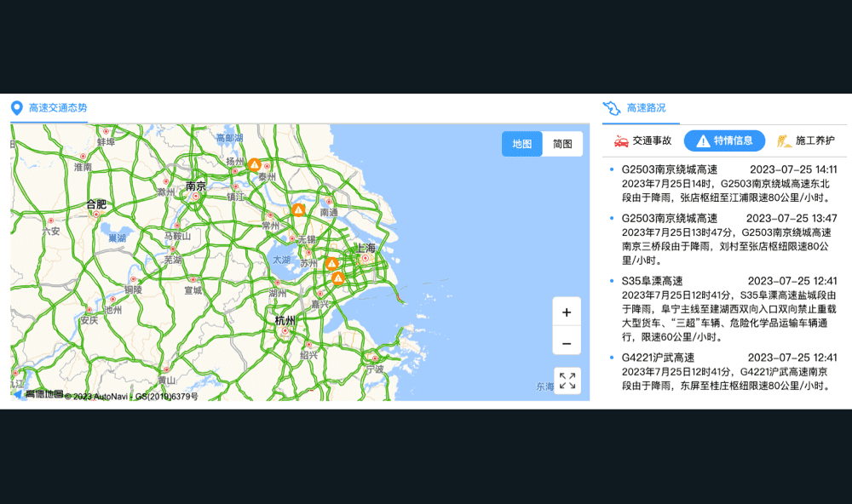
Task: Click the warning marker beside 苏州
Action: tap(331, 264)
